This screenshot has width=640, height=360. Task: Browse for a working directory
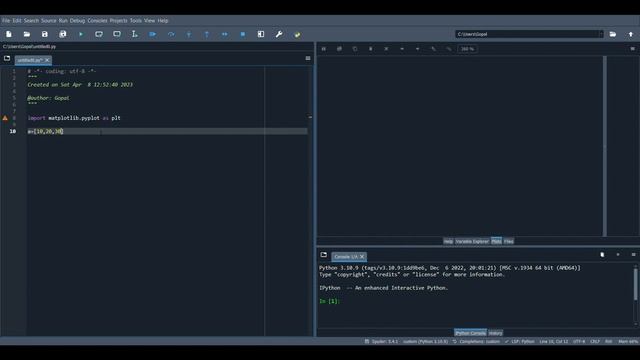click(x=613, y=34)
